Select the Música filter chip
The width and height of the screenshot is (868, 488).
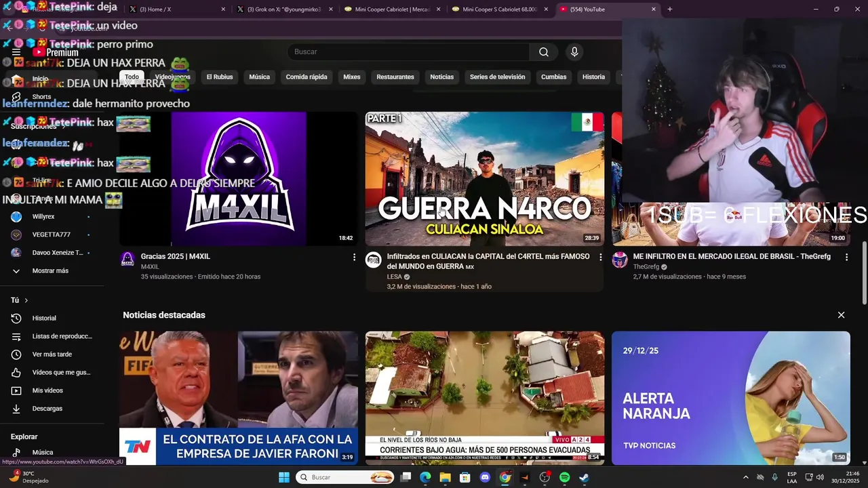click(259, 77)
